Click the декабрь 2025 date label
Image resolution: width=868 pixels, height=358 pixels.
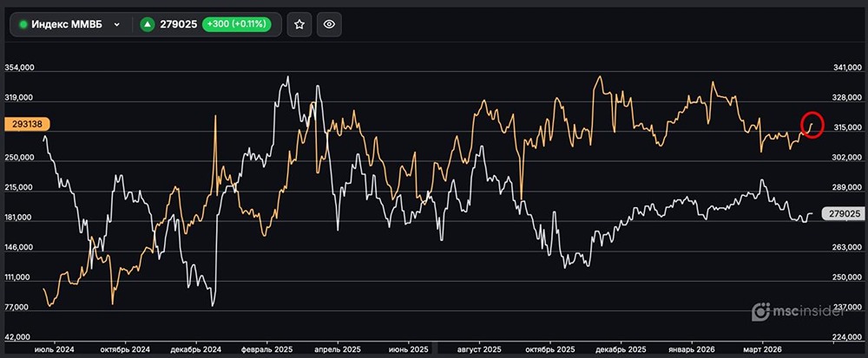(x=621, y=349)
